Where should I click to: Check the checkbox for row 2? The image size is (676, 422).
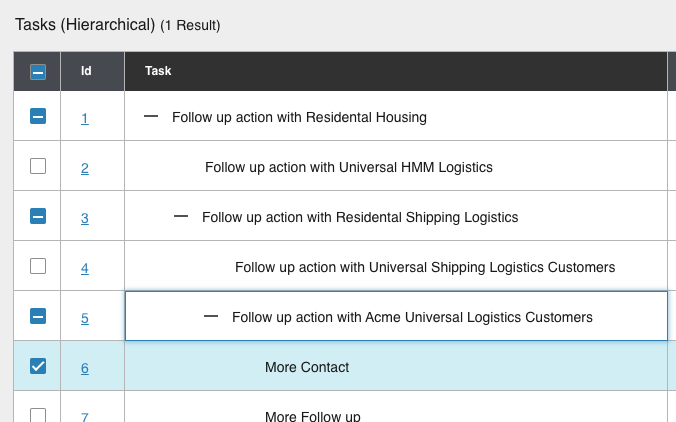coord(38,167)
